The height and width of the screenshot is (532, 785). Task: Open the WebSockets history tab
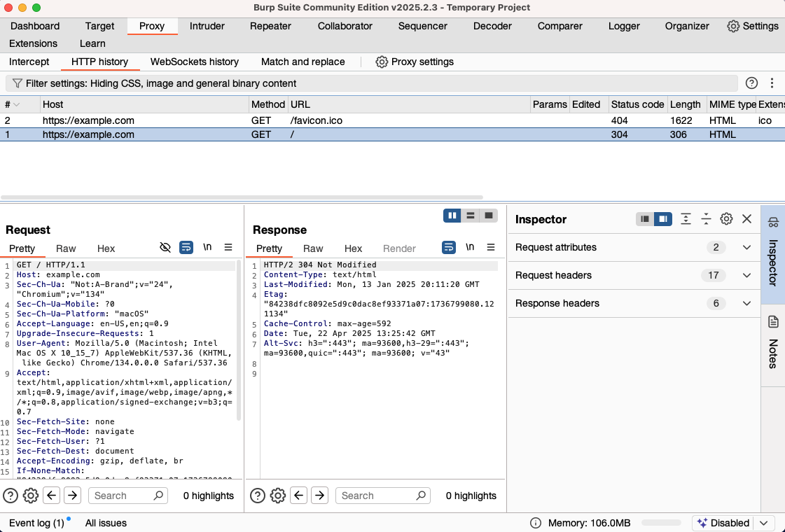[x=194, y=62]
